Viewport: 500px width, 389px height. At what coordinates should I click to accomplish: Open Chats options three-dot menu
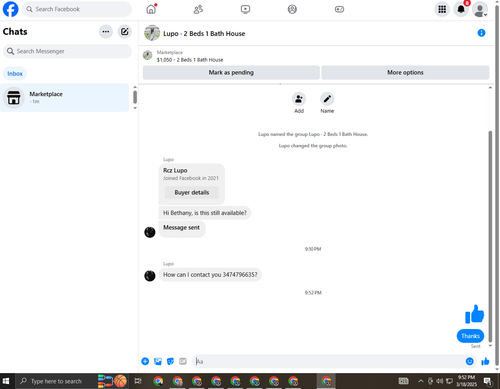pos(106,32)
